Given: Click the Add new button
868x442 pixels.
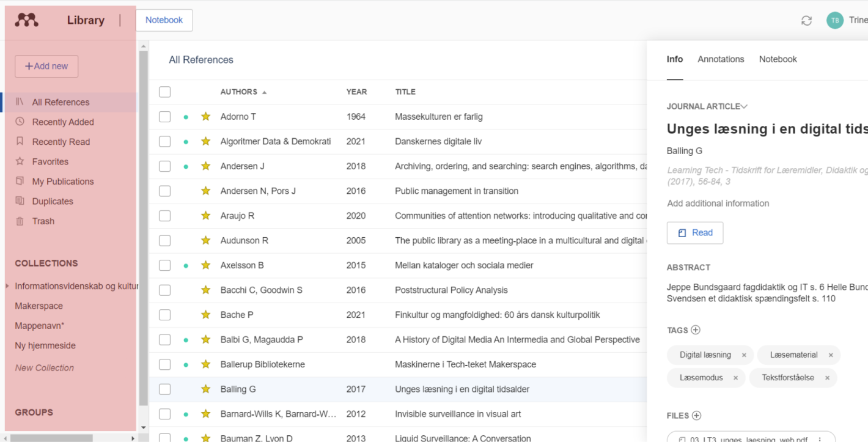Looking at the screenshot, I should [46, 66].
